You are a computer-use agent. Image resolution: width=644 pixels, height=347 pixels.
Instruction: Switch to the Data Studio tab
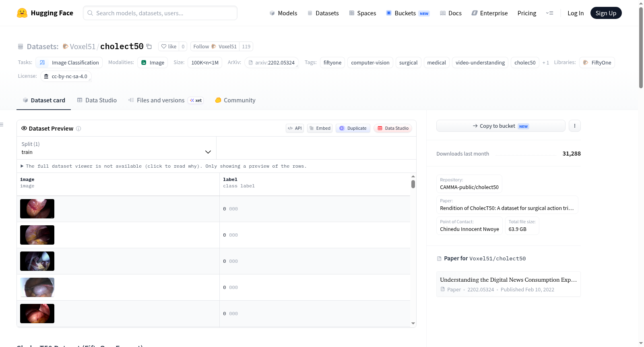point(97,100)
